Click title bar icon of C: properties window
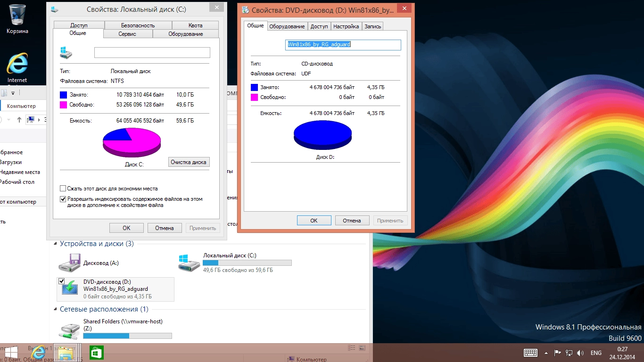This screenshot has width=644, height=362. pyautogui.click(x=55, y=9)
